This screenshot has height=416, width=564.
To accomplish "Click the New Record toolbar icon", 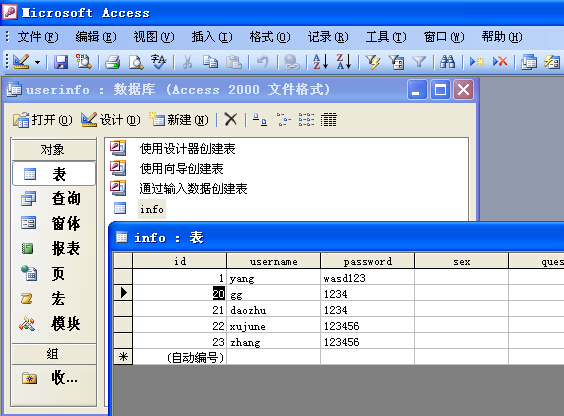I will click(477, 62).
